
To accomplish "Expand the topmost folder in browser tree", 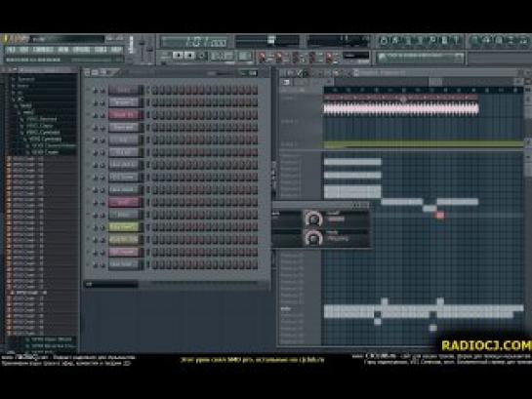I will (x=14, y=79).
